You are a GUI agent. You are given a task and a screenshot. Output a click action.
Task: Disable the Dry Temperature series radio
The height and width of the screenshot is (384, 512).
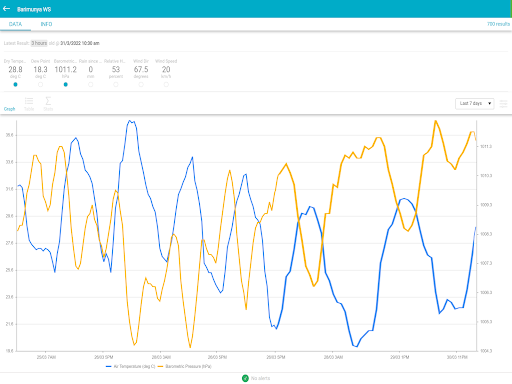(15, 85)
